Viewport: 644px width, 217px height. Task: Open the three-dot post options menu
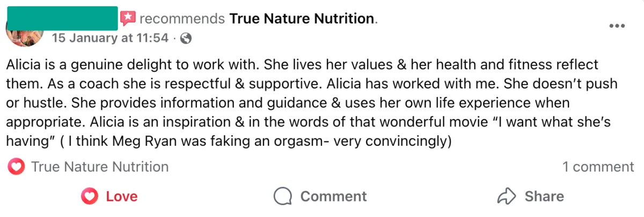click(x=617, y=26)
